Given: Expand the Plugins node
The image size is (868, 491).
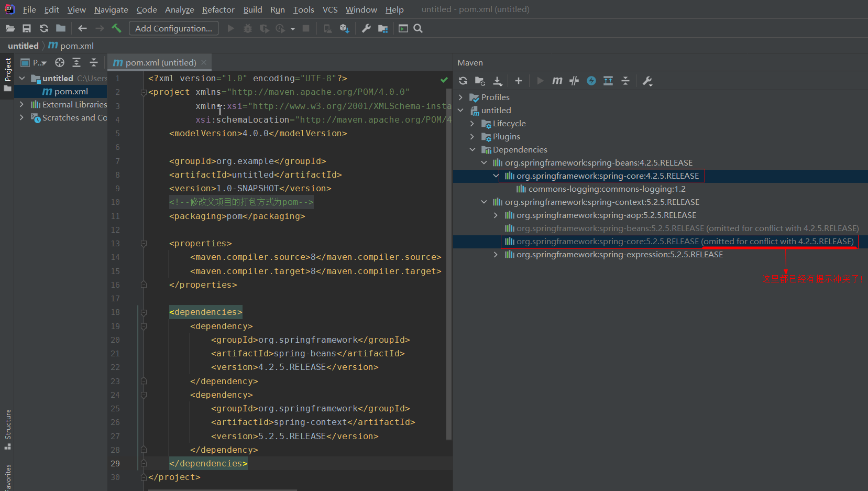Looking at the screenshot, I should 472,137.
